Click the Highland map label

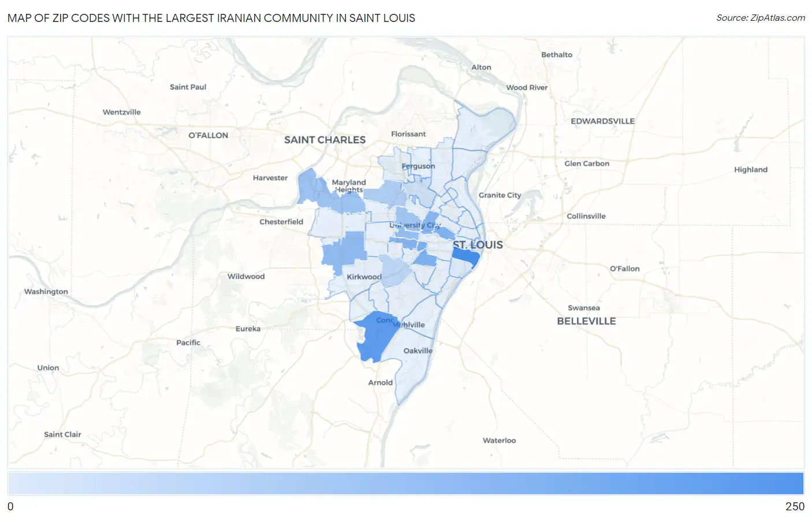tap(751, 170)
